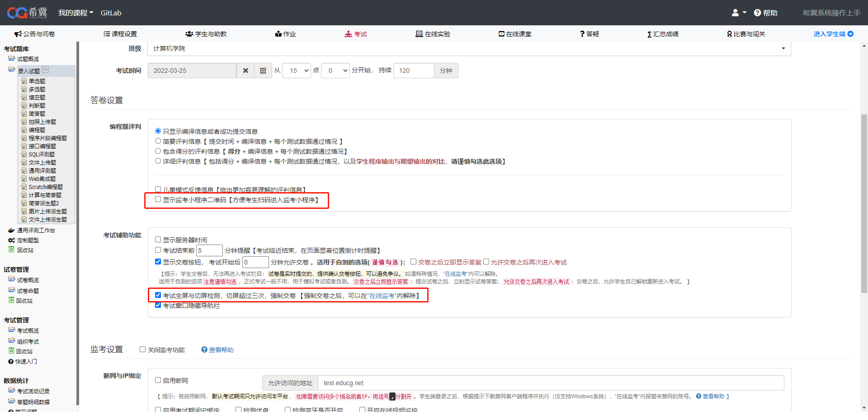Open 汇总成绩 tab
868x420 pixels.
(663, 34)
